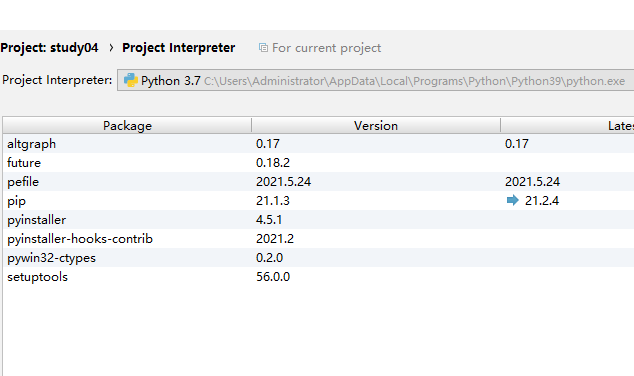Viewport: 634px width, 376px height.
Task: Click the pip latest version 21.2.4
Action: [x=542, y=201]
